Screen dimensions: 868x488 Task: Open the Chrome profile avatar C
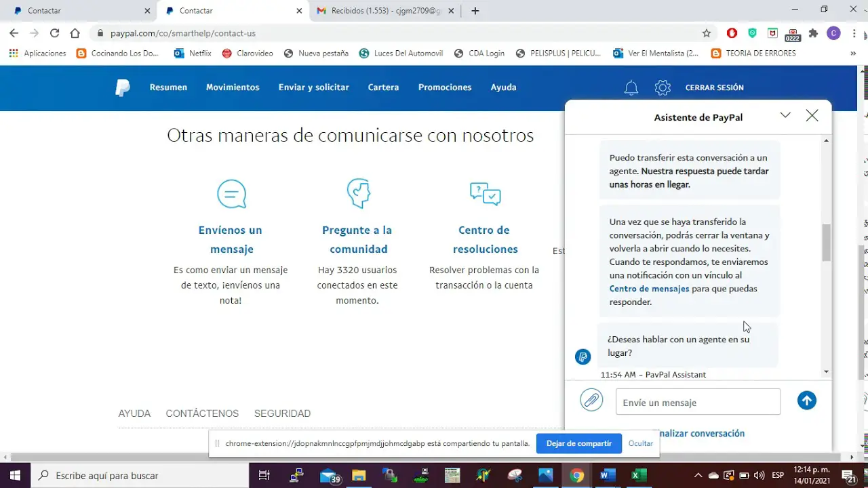point(833,33)
